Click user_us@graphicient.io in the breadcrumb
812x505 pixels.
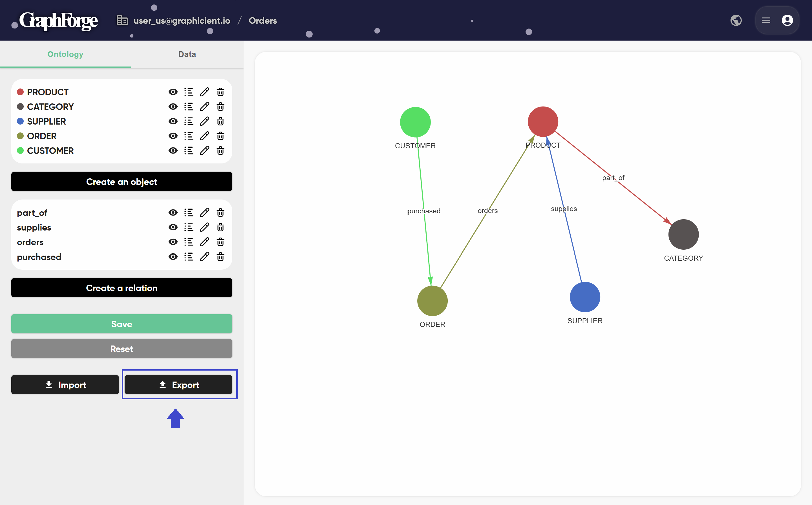[182, 20]
